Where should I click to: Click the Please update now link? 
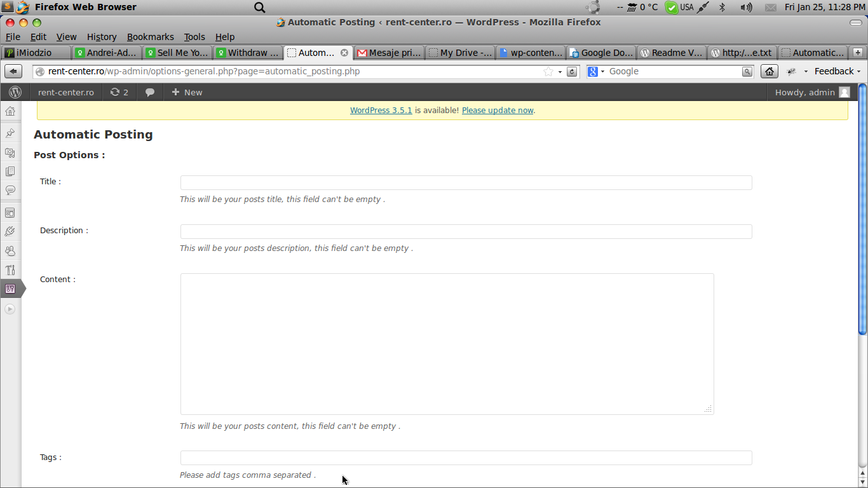pyautogui.click(x=498, y=110)
